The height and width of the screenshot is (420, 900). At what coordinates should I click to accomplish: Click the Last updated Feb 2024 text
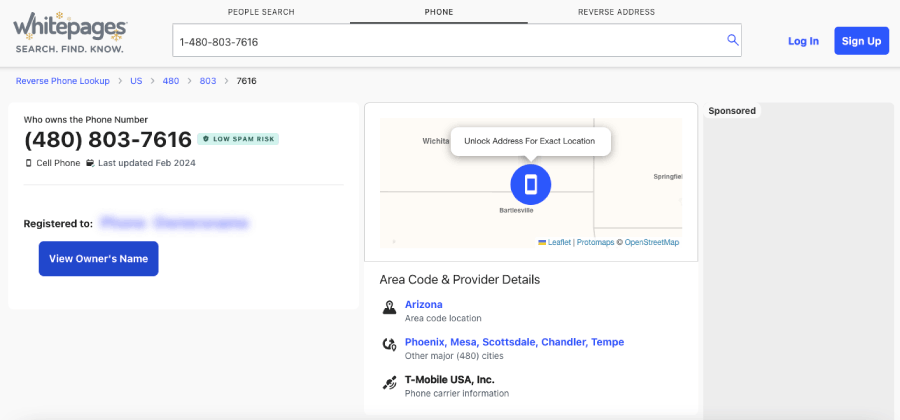click(146, 163)
